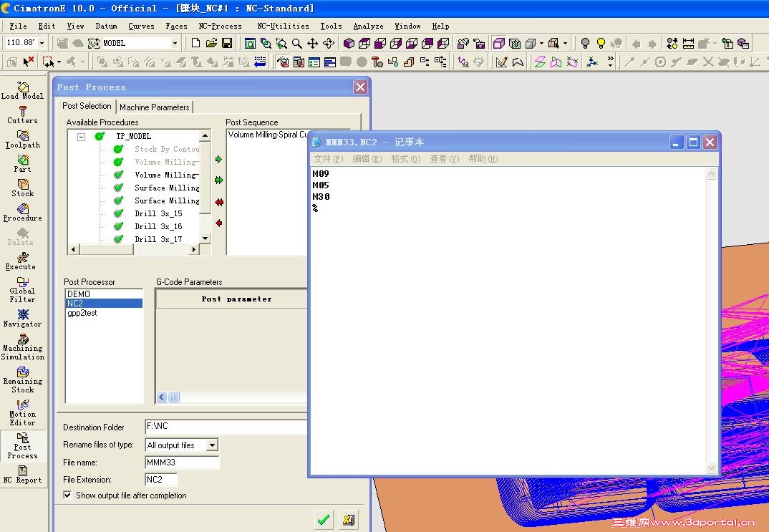The width and height of the screenshot is (769, 532).
Task: Click the Toolpath sidebar icon
Action: pyautogui.click(x=23, y=140)
